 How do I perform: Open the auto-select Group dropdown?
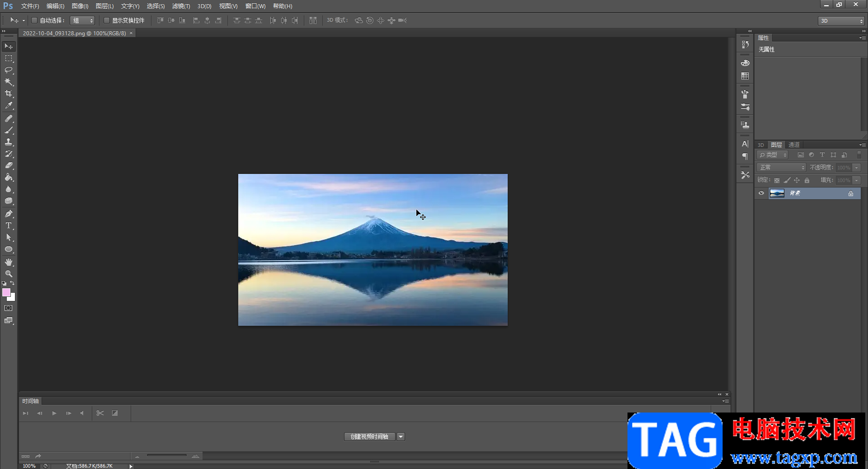tap(82, 20)
